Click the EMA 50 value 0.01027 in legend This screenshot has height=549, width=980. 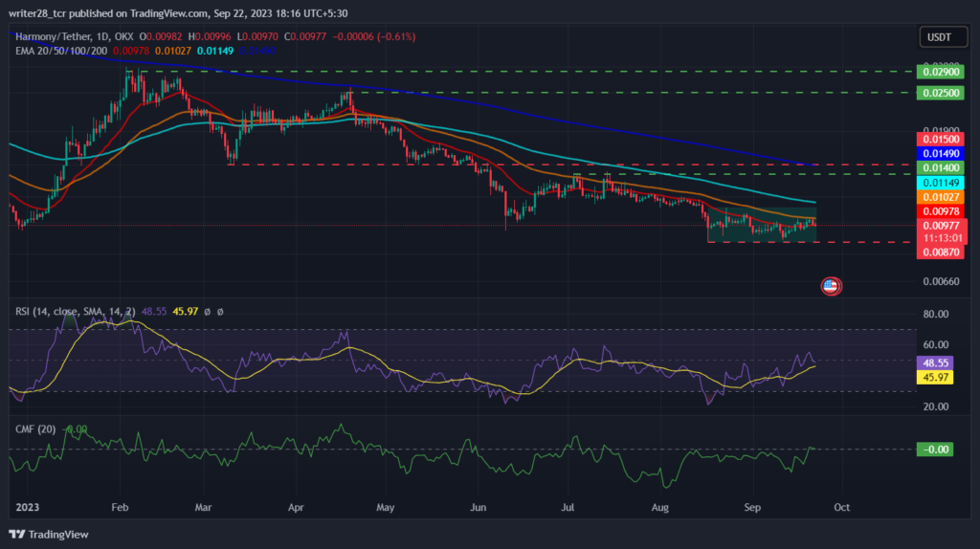tap(173, 51)
